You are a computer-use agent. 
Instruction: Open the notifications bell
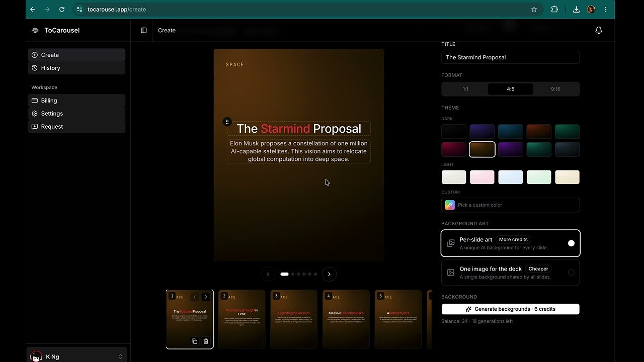pyautogui.click(x=599, y=30)
